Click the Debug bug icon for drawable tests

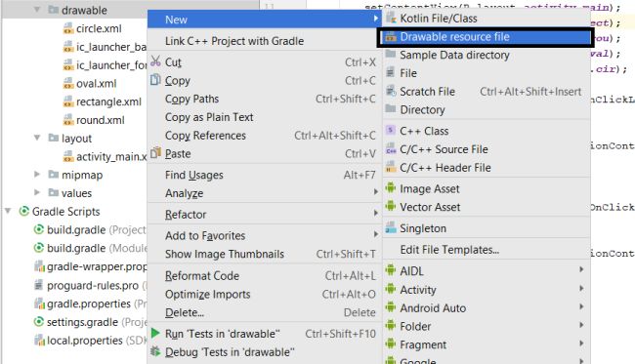155,351
